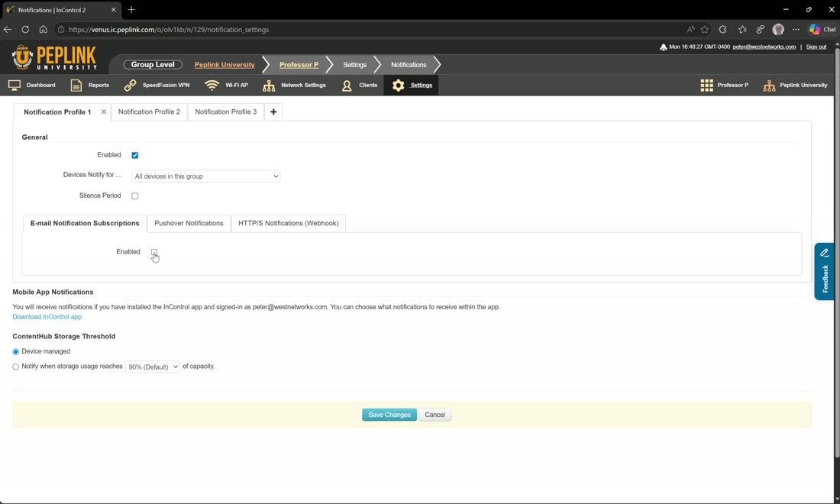
Task: Click the Feedback side tab
Action: pos(825,272)
